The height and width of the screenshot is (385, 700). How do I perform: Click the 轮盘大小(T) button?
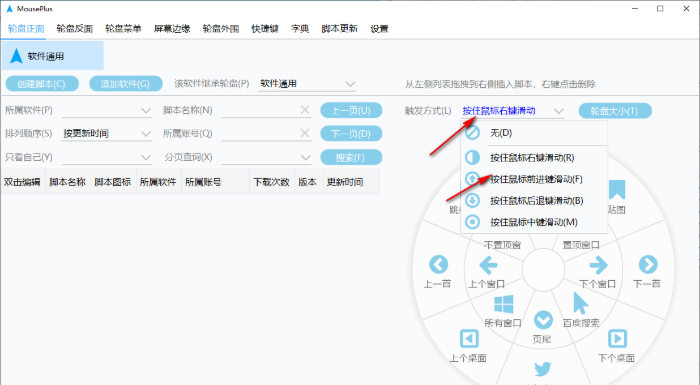(x=615, y=111)
